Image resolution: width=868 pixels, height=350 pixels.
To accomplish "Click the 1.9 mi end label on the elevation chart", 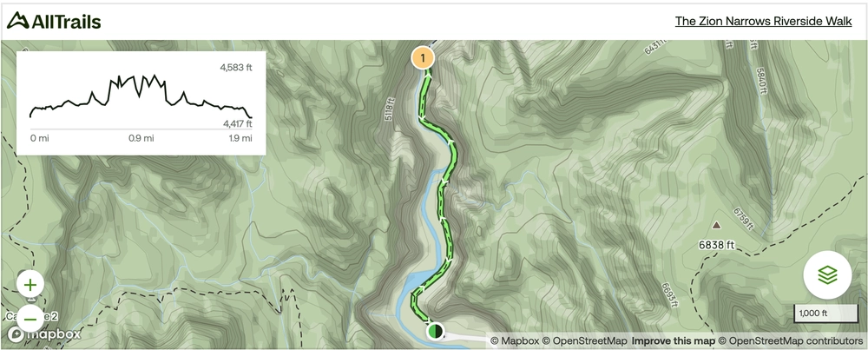I will (240, 138).
